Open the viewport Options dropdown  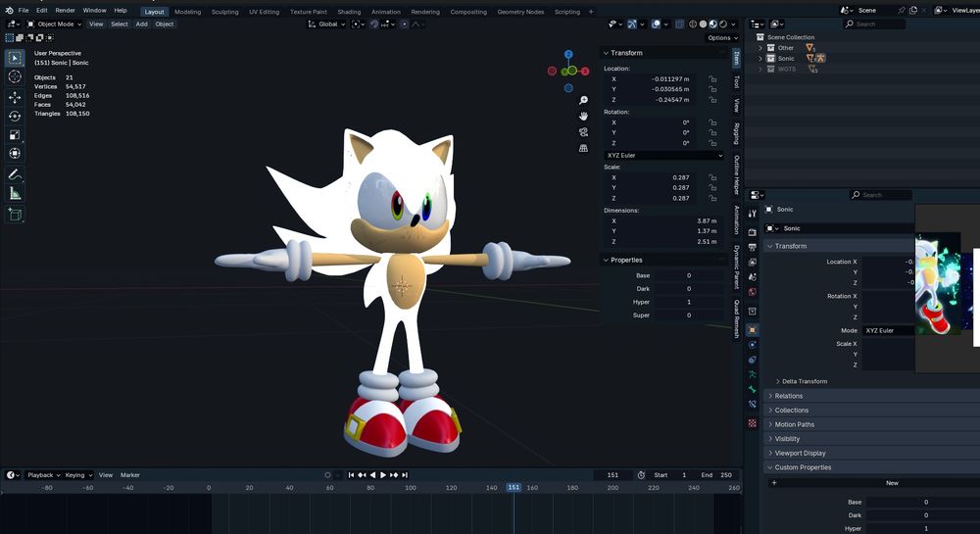click(x=722, y=38)
